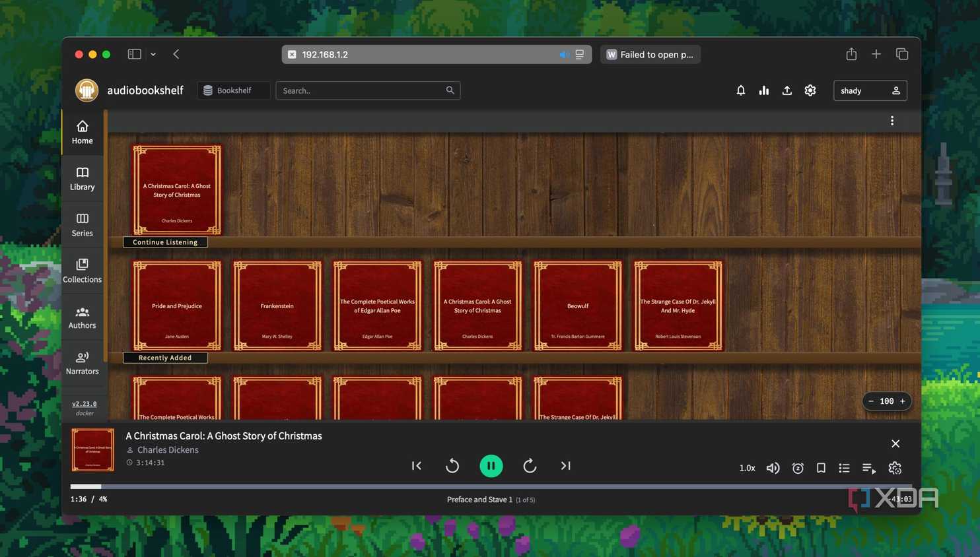Open the Authors section
This screenshot has width=980, height=557.
(x=82, y=317)
